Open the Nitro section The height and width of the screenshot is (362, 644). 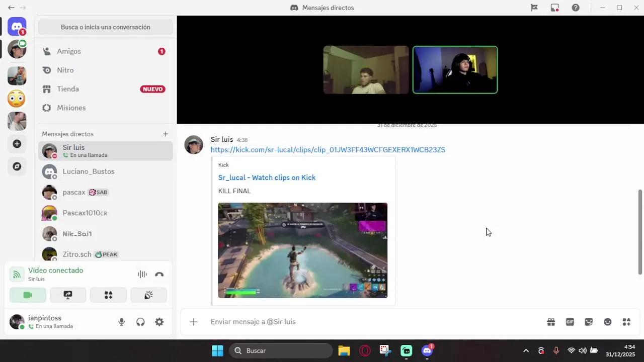click(106, 70)
